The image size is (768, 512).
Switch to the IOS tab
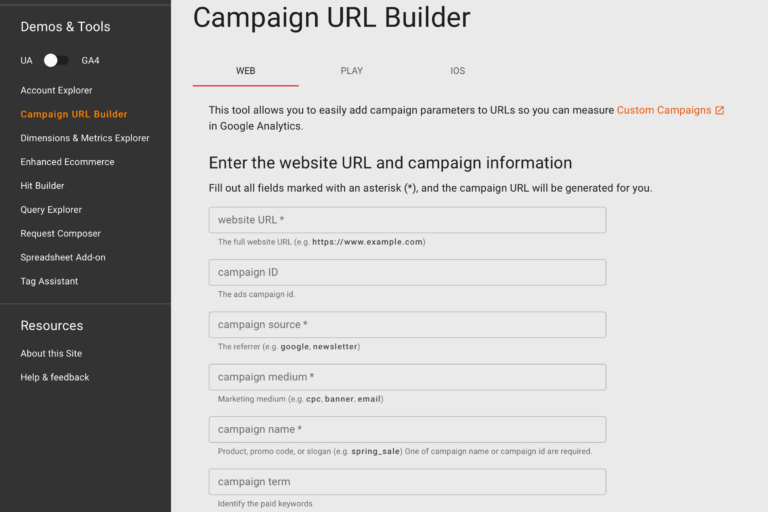457,71
